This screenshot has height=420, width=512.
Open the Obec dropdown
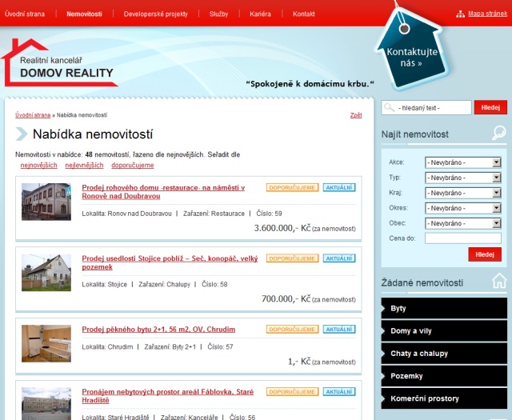(463, 223)
